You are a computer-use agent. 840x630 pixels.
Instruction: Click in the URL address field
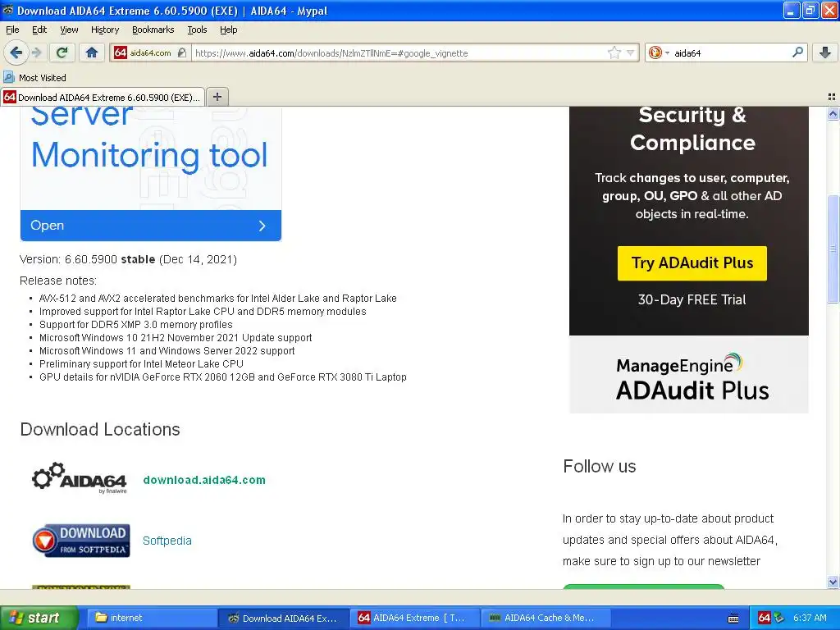click(399, 53)
